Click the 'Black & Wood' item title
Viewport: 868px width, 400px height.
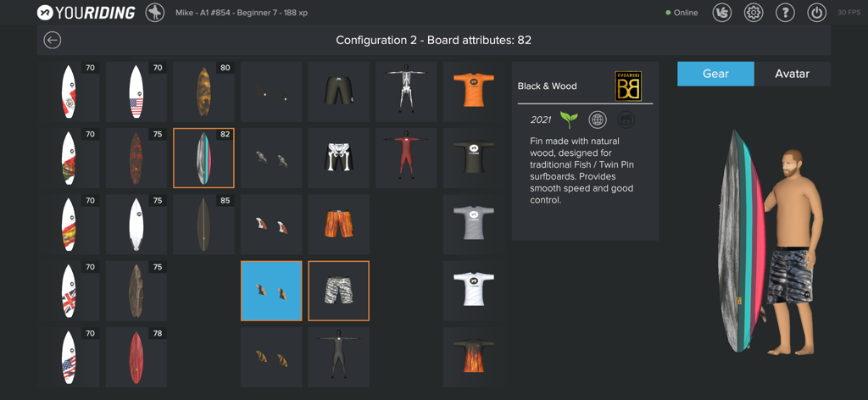547,86
